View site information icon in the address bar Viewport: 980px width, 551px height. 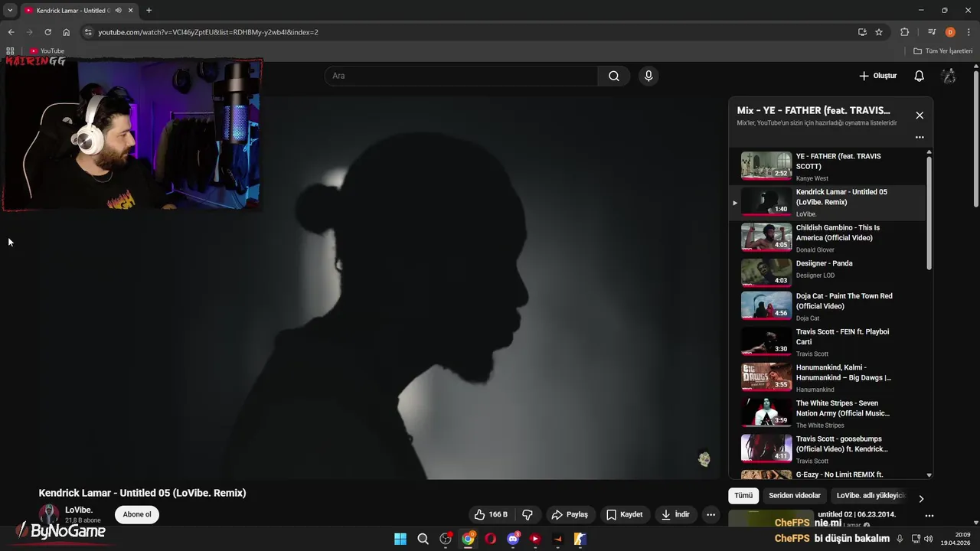tap(88, 32)
